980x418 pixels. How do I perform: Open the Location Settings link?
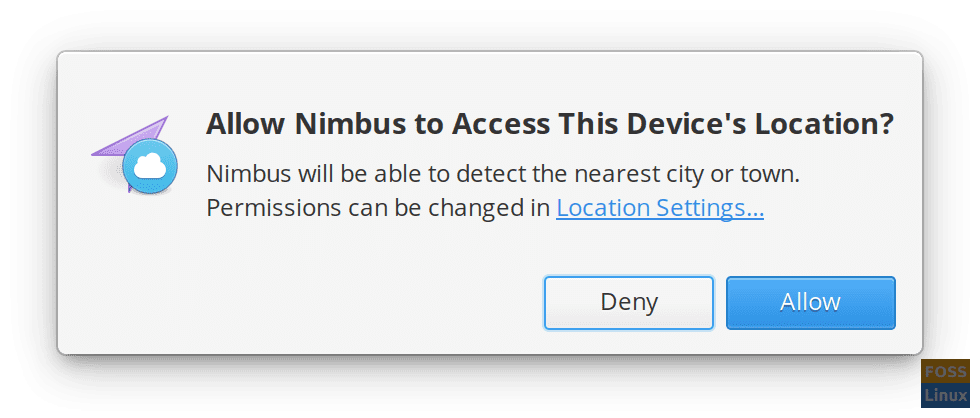tap(660, 208)
